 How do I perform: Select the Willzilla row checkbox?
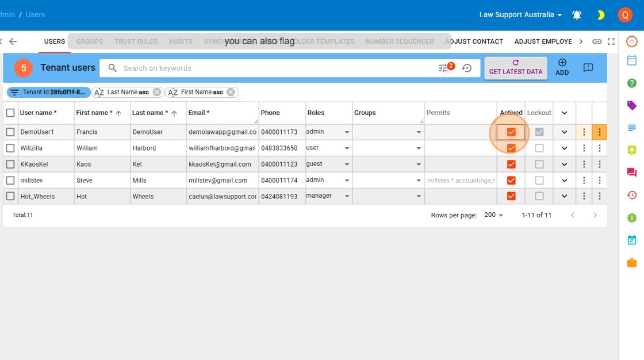(10, 148)
